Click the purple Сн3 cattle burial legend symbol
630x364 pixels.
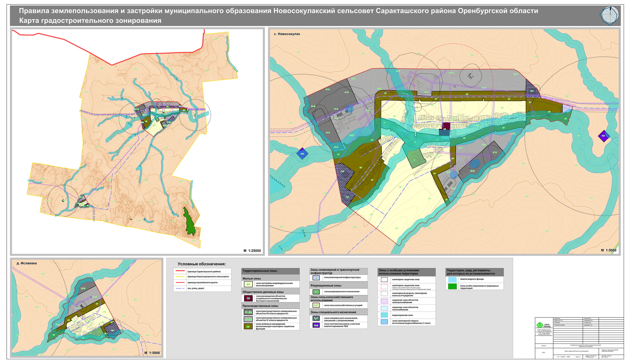pos(316,325)
